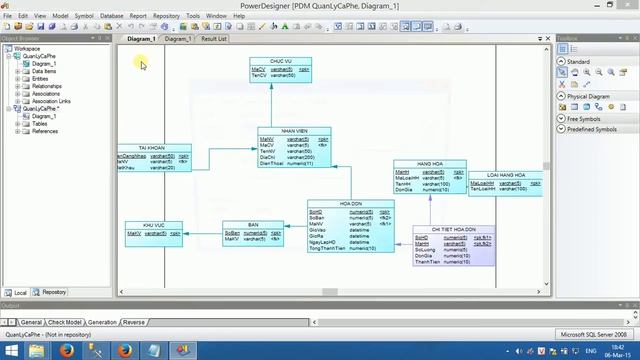
Task: Click the Paste toolbar icon
Action: pos(108,27)
